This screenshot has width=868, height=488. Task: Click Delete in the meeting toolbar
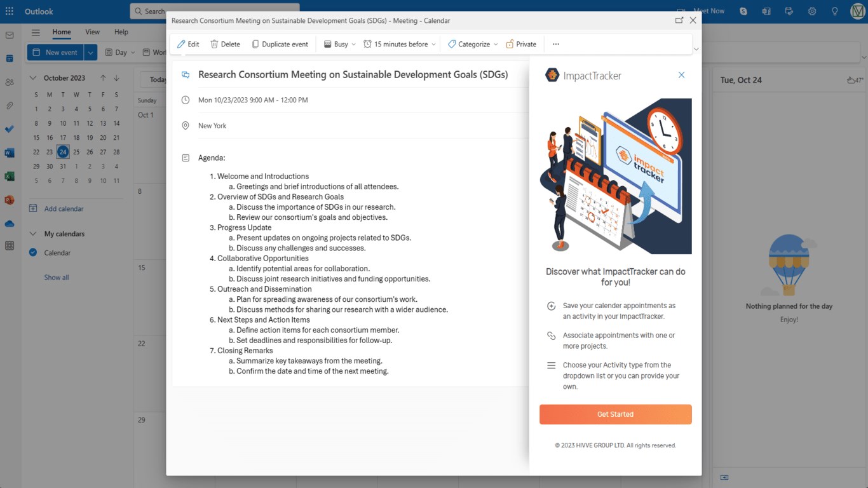[x=226, y=44]
